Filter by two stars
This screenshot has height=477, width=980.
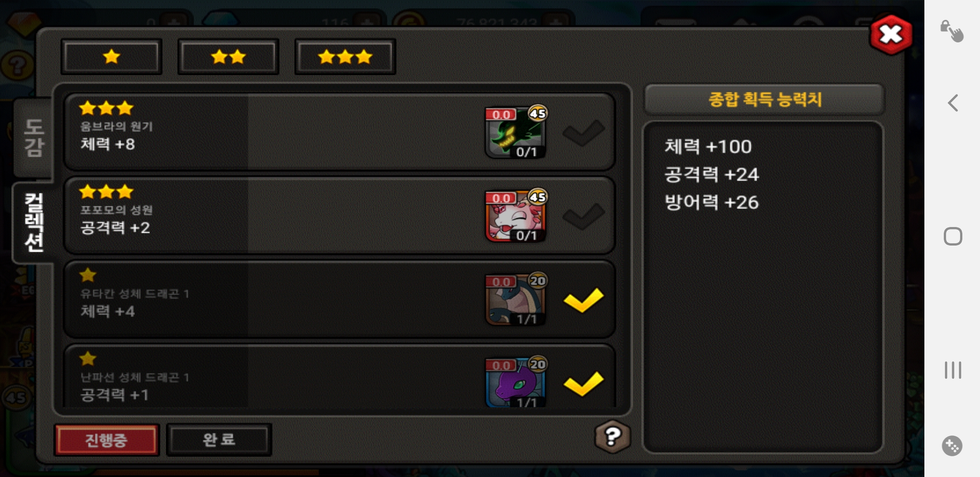coord(228,57)
